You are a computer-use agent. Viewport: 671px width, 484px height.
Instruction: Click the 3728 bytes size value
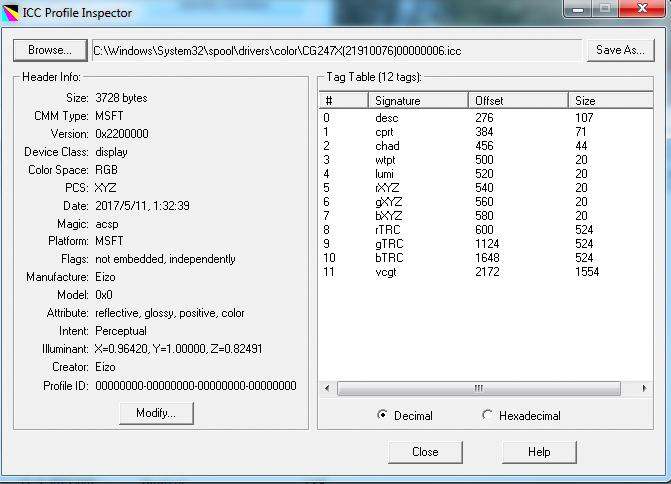122,98
